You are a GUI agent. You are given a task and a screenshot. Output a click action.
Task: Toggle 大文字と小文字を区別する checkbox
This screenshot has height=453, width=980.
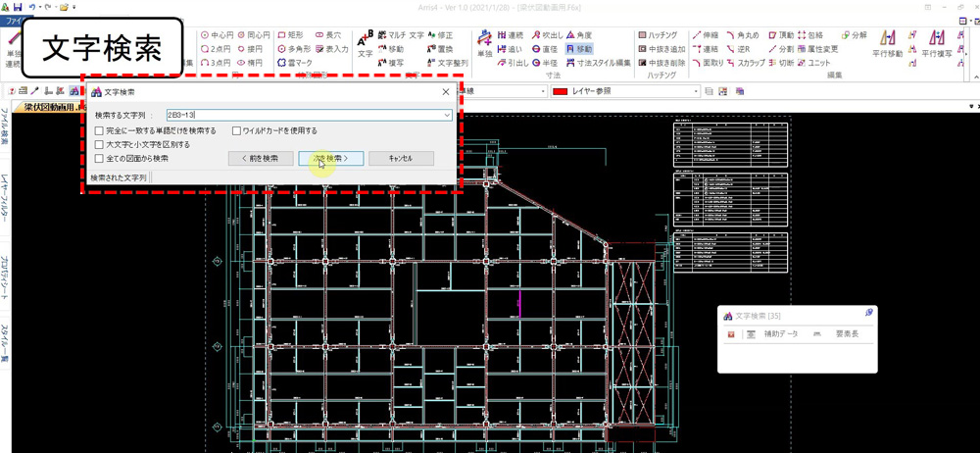pos(99,144)
